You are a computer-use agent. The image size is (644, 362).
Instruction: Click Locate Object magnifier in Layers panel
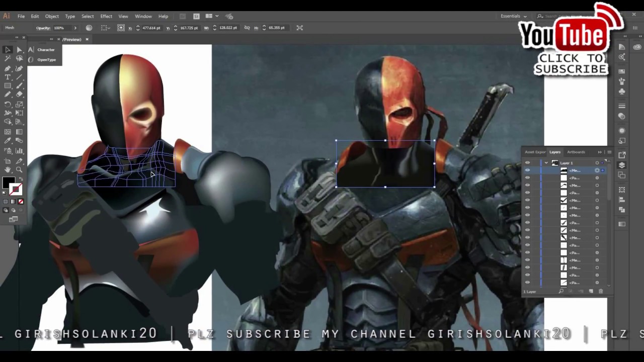561,292
